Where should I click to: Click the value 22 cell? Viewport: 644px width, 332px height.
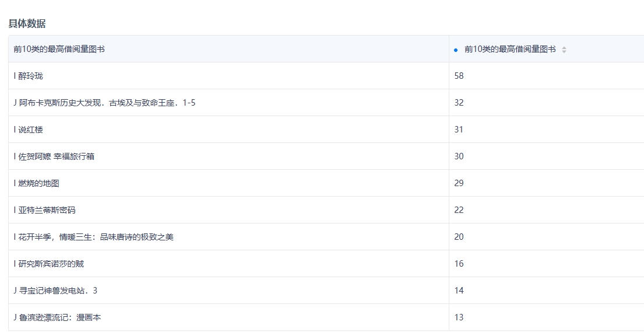[546, 210]
